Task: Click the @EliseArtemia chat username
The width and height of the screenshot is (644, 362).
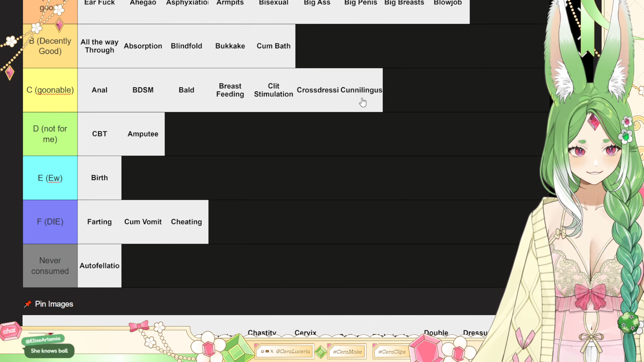Action: [x=43, y=340]
